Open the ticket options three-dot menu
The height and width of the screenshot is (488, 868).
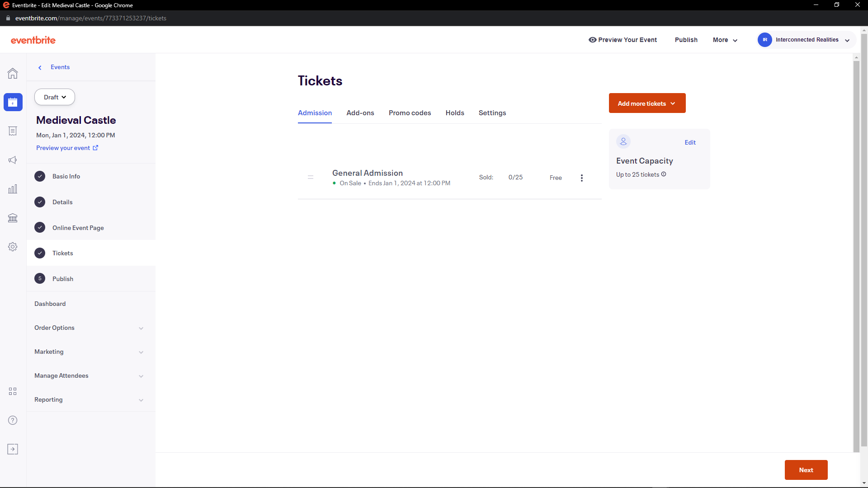pyautogui.click(x=582, y=178)
